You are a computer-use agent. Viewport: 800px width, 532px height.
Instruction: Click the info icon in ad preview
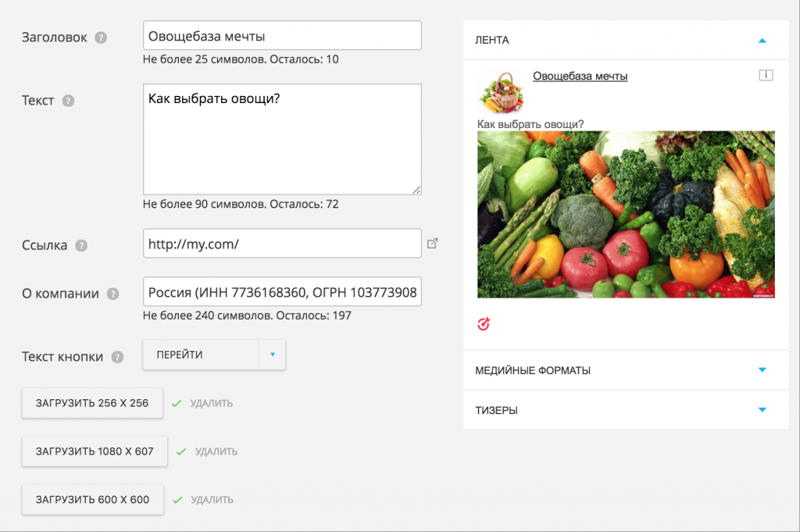click(x=766, y=75)
